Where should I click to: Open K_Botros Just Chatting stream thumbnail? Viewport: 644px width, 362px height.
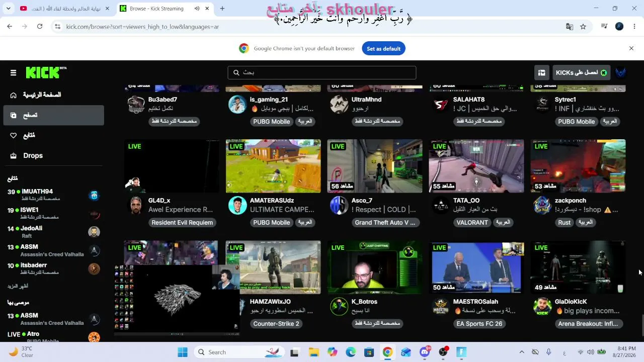[x=375, y=267]
